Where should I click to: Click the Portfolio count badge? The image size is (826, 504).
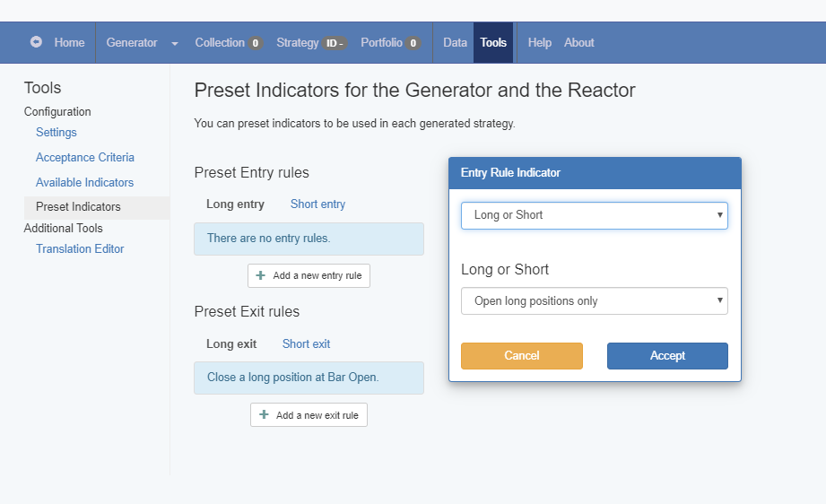pyautogui.click(x=413, y=43)
